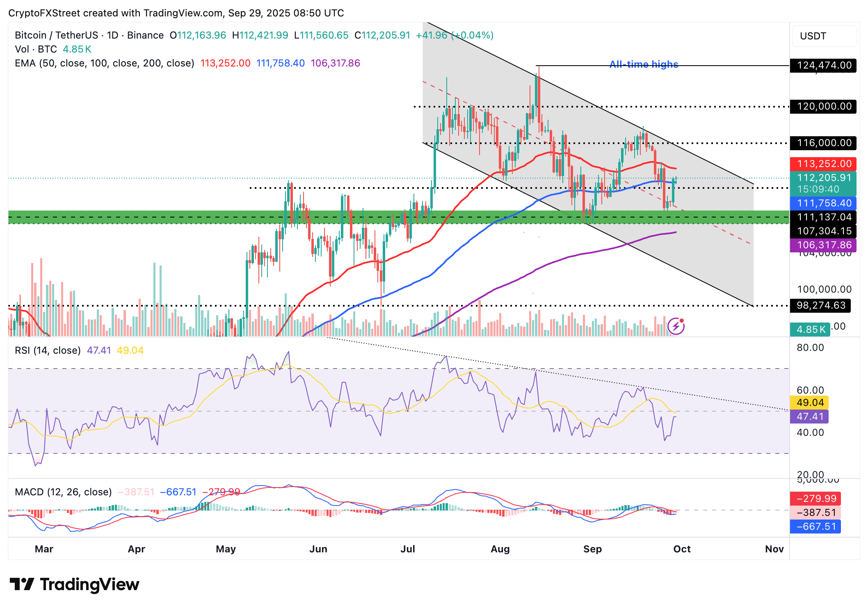
Task: Click the TradingView logo at the bottom left
Action: [74, 584]
